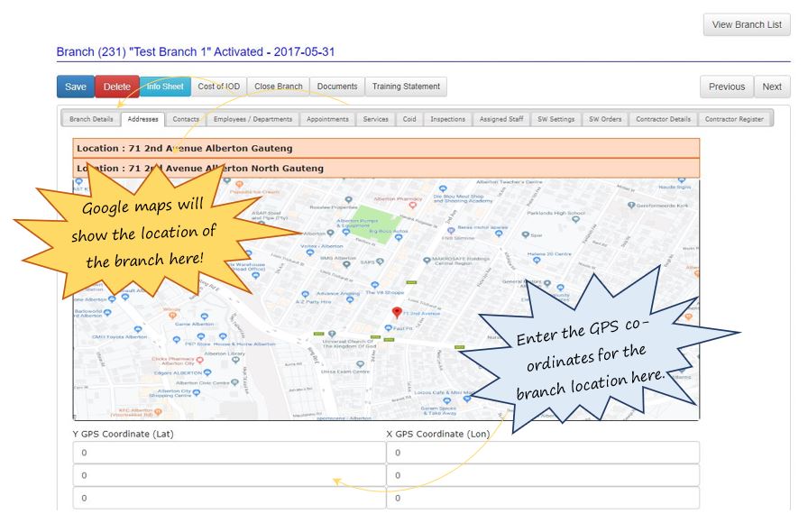
Task: Click the Branch (231) "Test Branch 1" heading
Action: click(196, 52)
